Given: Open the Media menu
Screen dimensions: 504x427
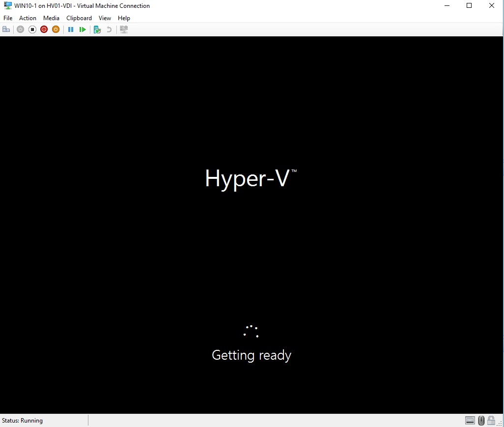Looking at the screenshot, I should 51,18.
